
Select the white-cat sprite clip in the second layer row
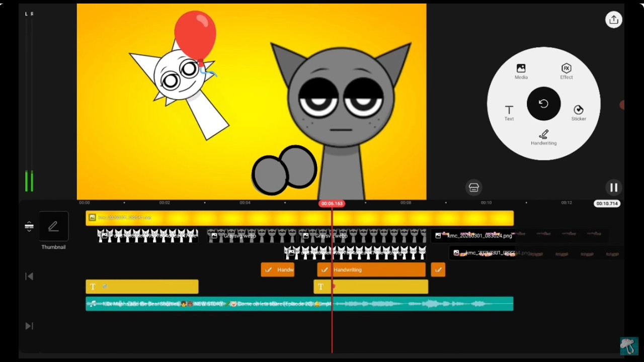355,253
